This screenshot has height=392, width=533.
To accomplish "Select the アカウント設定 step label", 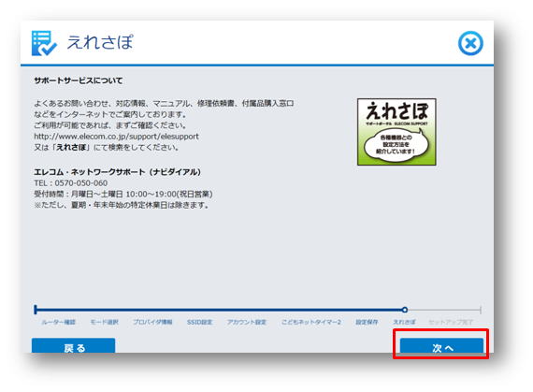I will point(247,322).
